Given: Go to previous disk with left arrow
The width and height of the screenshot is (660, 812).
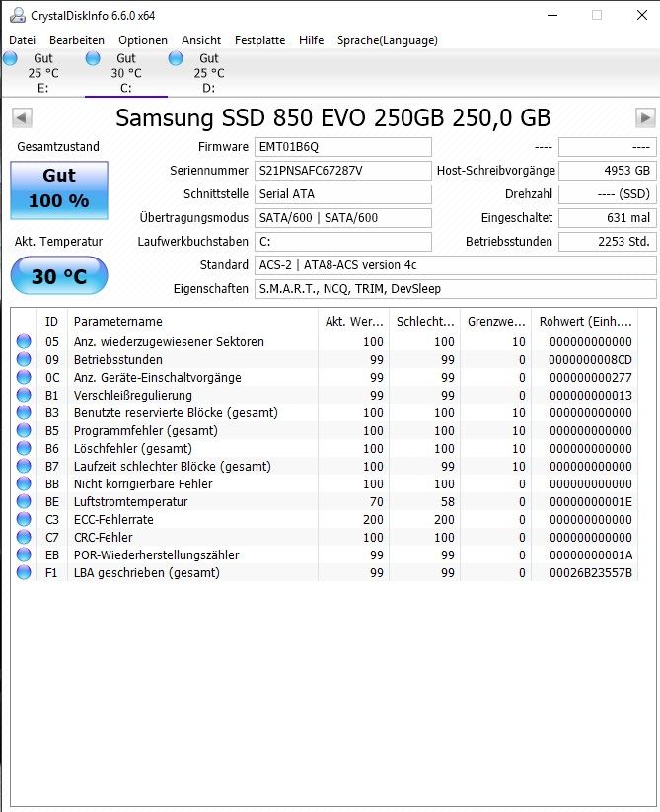Looking at the screenshot, I should pyautogui.click(x=22, y=118).
